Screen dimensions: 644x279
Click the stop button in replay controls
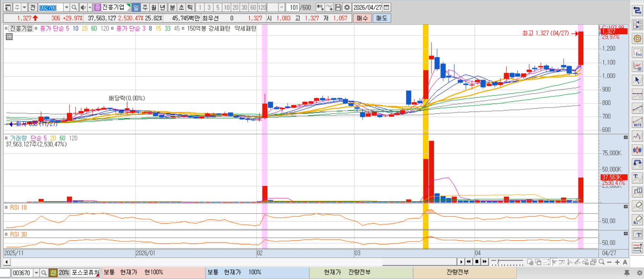[x=477, y=262]
